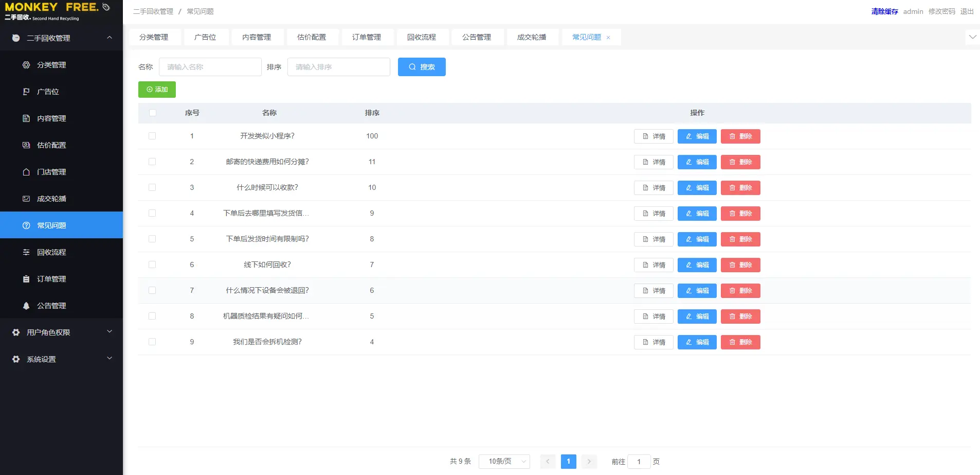The image size is (980, 475).
Task: Switch to the 成交轮播 tab
Action: pos(532,37)
